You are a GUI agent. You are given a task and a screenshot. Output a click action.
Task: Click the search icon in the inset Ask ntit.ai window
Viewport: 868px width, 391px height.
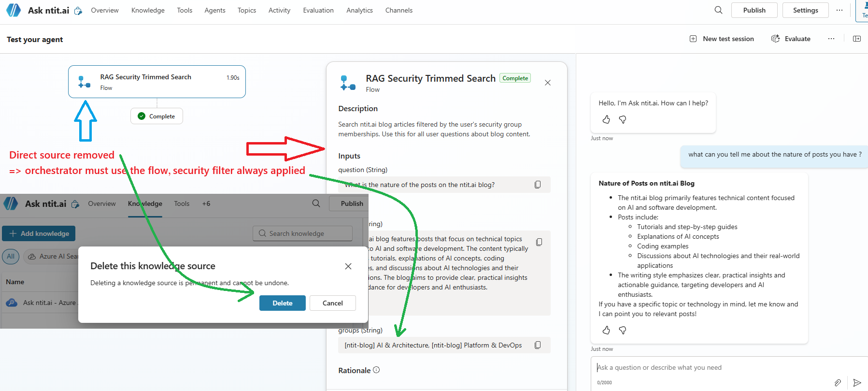click(316, 203)
